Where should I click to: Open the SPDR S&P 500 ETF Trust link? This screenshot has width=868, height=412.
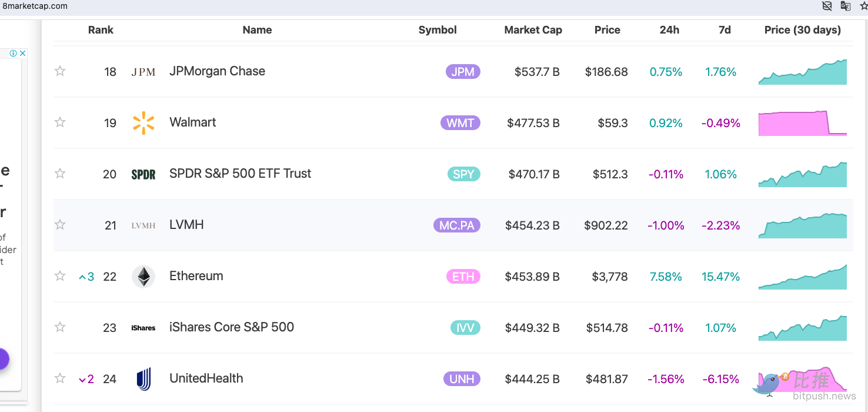[x=240, y=174]
